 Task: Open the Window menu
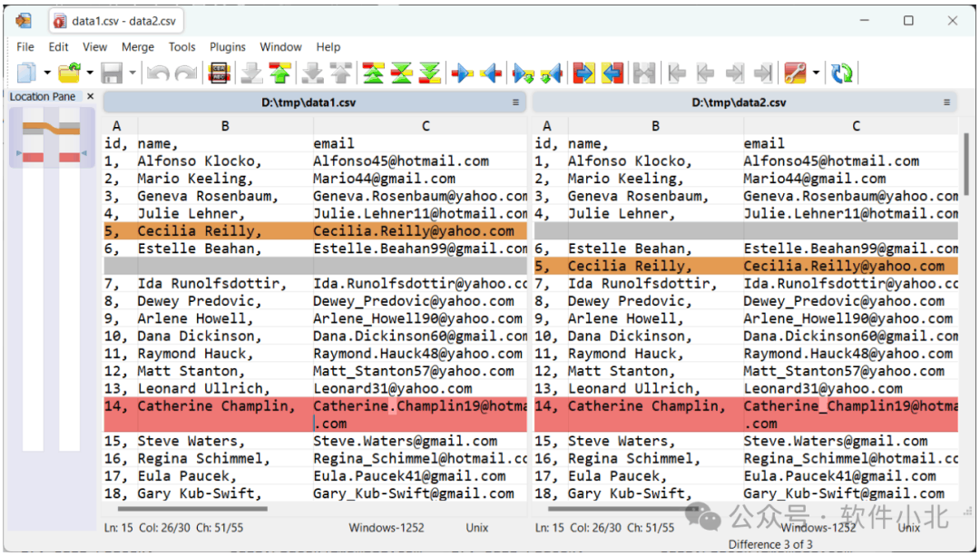tap(280, 47)
